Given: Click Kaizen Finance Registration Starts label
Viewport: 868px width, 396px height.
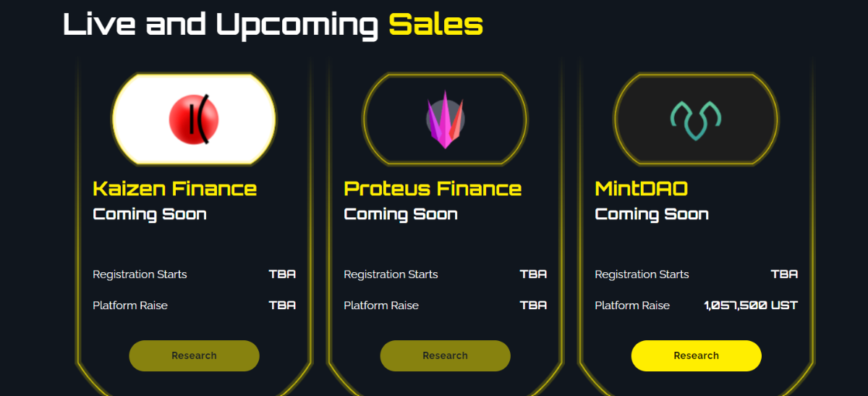Looking at the screenshot, I should [x=140, y=274].
